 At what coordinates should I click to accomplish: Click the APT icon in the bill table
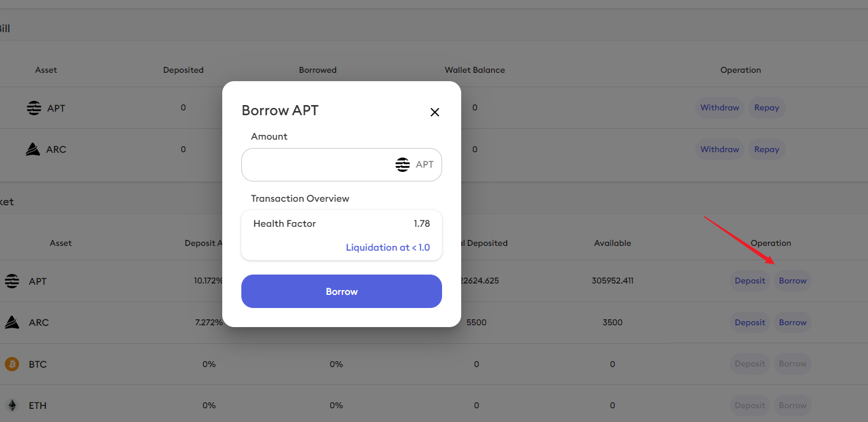[x=34, y=108]
